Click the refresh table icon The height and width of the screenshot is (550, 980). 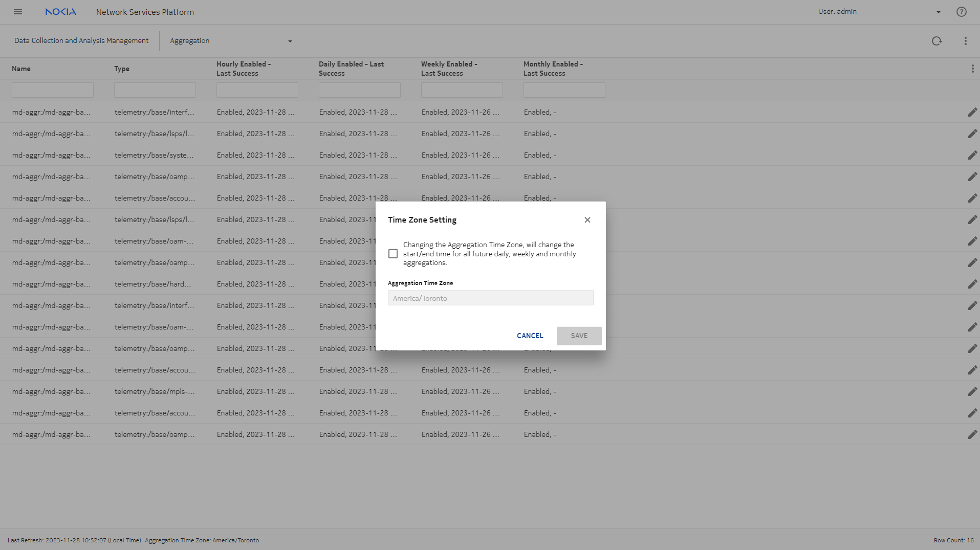pos(937,41)
